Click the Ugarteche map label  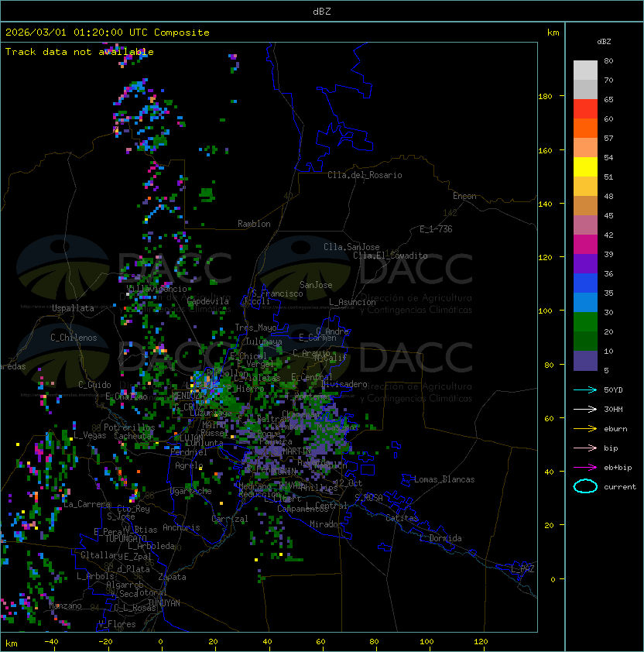point(191,491)
